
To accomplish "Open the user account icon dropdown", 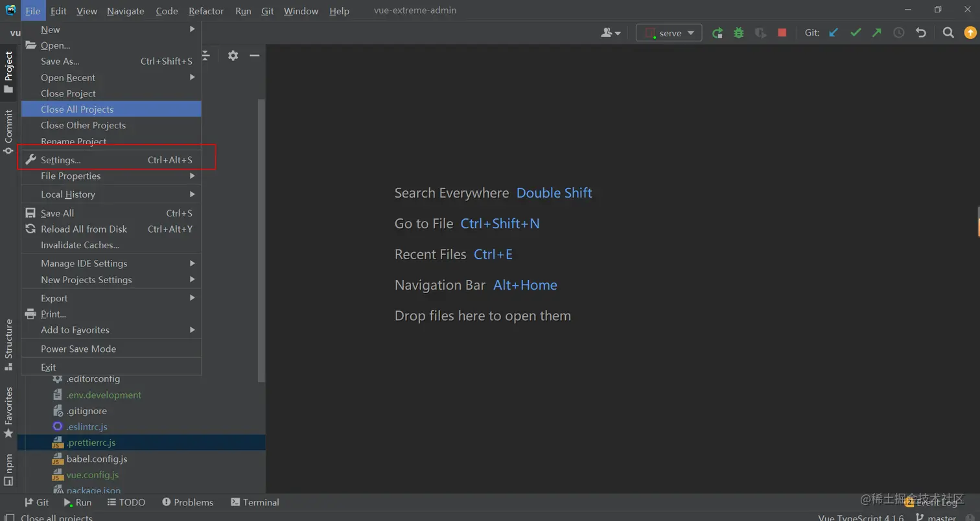I will [611, 33].
